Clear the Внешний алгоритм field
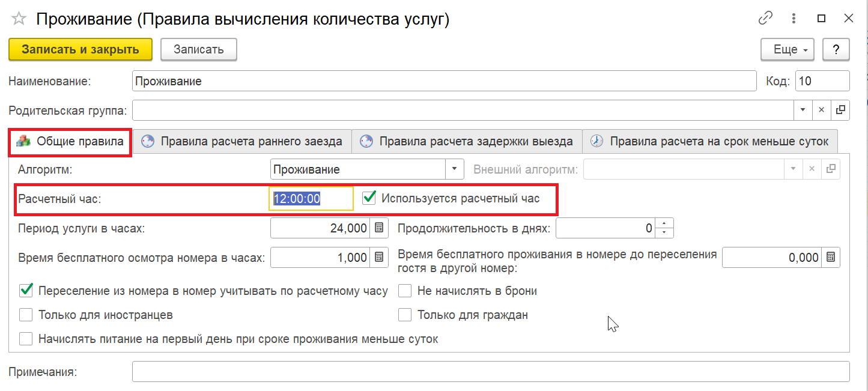 click(x=812, y=169)
